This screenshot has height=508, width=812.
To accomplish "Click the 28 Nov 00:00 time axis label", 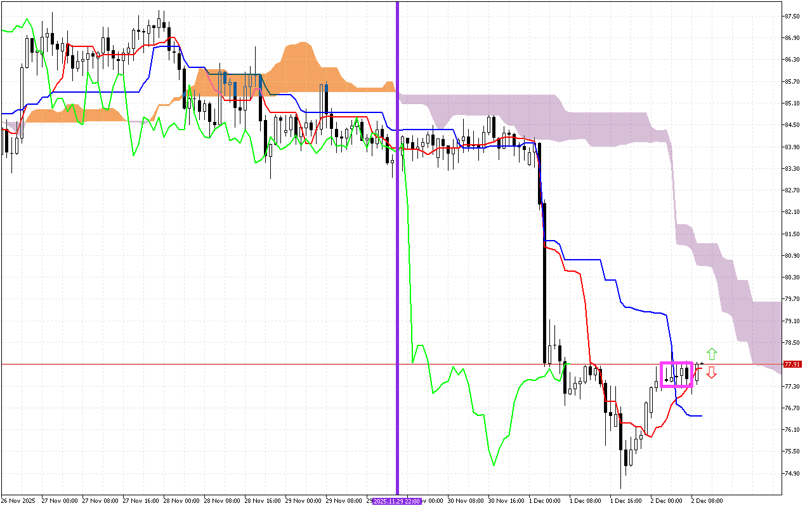I will click(183, 501).
